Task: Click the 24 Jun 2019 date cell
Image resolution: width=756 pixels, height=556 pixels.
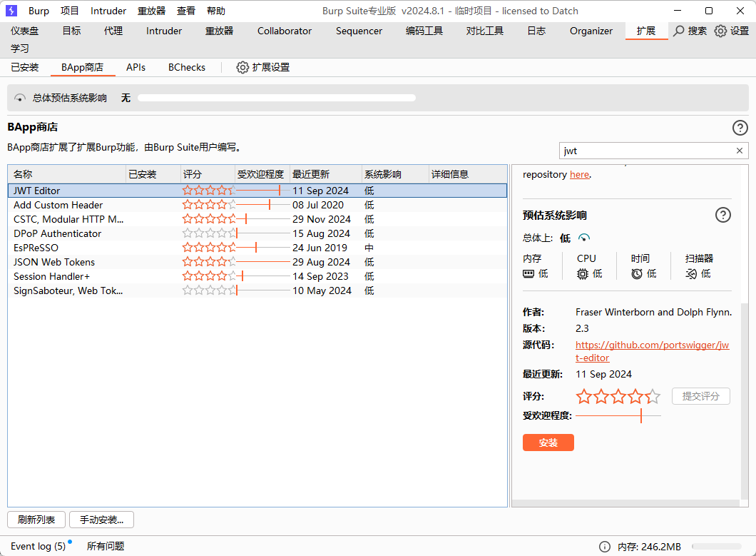Action: 320,248
